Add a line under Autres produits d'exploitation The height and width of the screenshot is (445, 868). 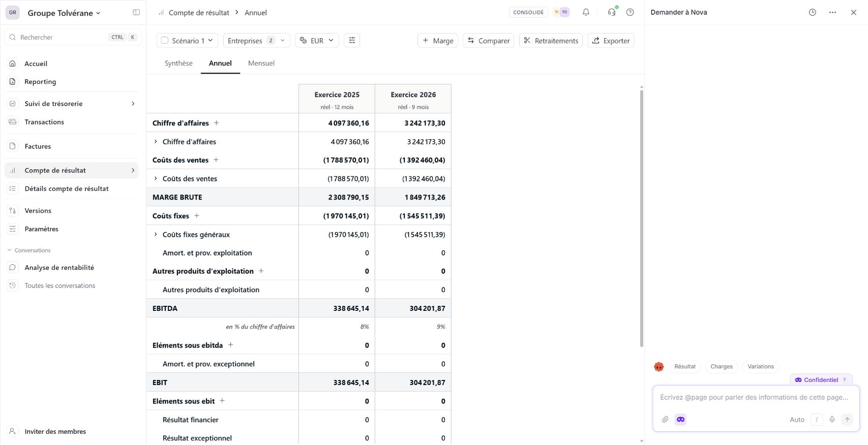(261, 271)
